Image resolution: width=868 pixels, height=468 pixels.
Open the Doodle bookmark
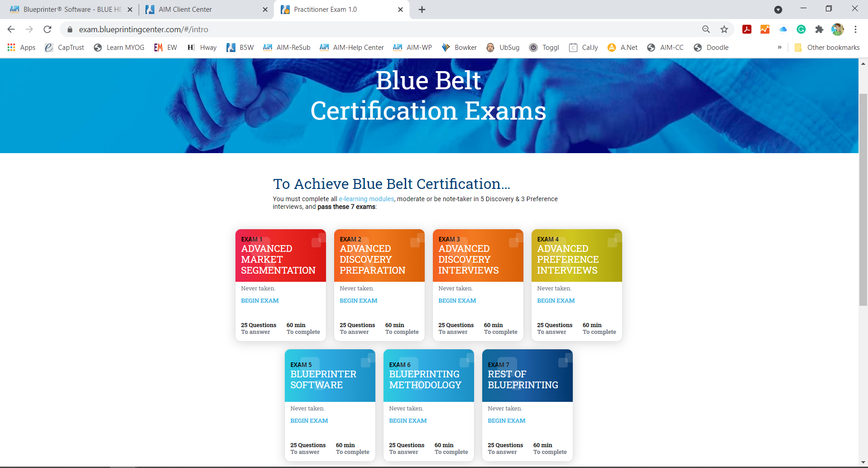click(x=711, y=48)
